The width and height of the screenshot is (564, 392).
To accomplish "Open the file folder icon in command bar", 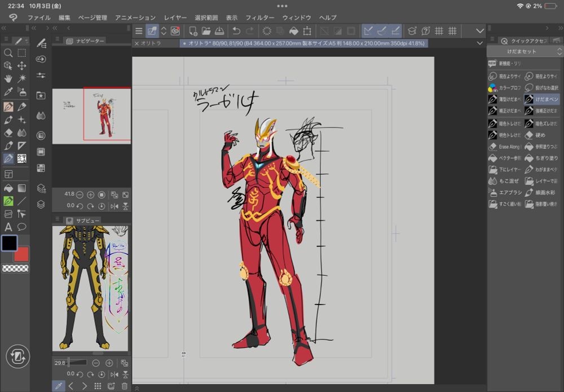I will click(206, 30).
